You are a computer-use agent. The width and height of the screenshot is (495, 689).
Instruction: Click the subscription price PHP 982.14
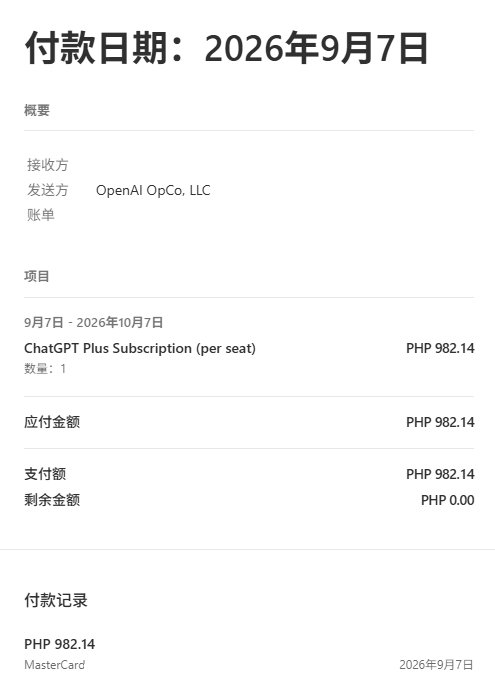440,348
